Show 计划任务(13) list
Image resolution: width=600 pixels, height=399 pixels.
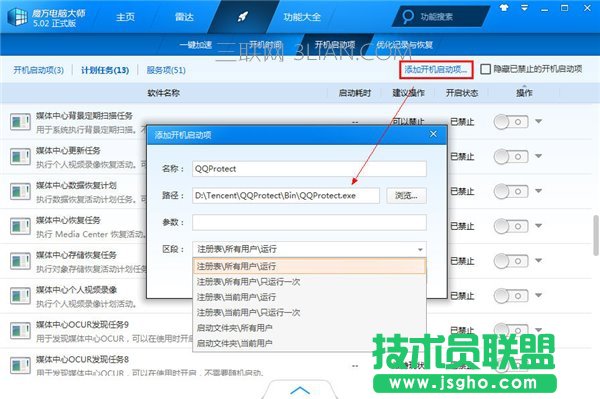click(105, 70)
